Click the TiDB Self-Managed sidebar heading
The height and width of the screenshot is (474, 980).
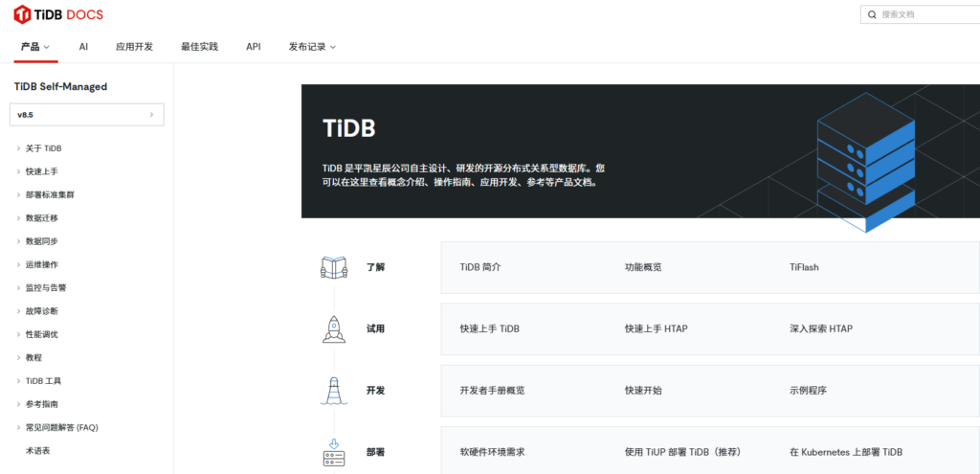coord(60,86)
